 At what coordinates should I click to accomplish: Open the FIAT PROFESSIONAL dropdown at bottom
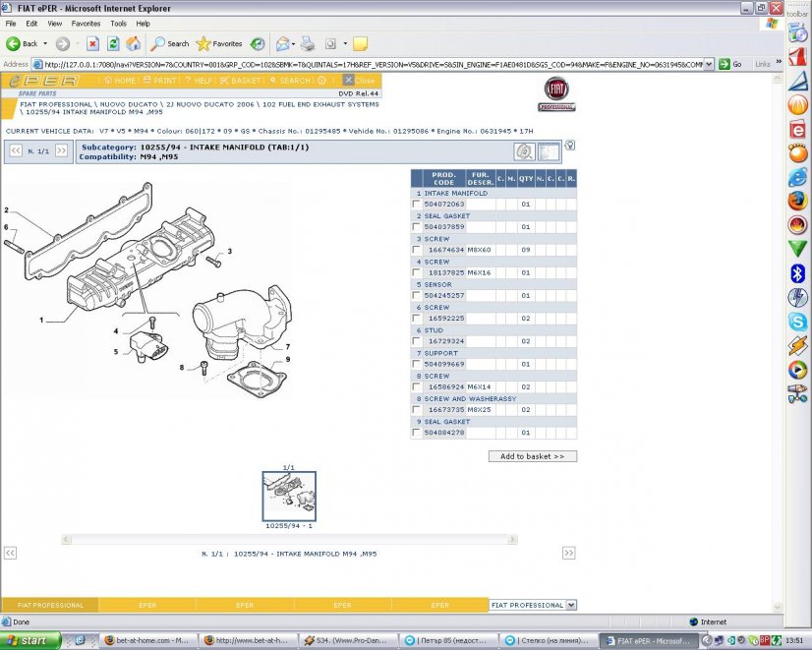[x=571, y=606]
